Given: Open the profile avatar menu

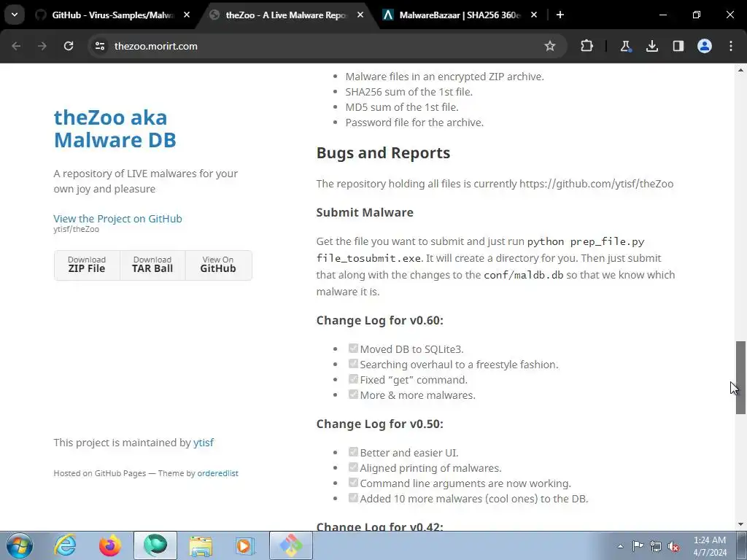Looking at the screenshot, I should coord(705,46).
